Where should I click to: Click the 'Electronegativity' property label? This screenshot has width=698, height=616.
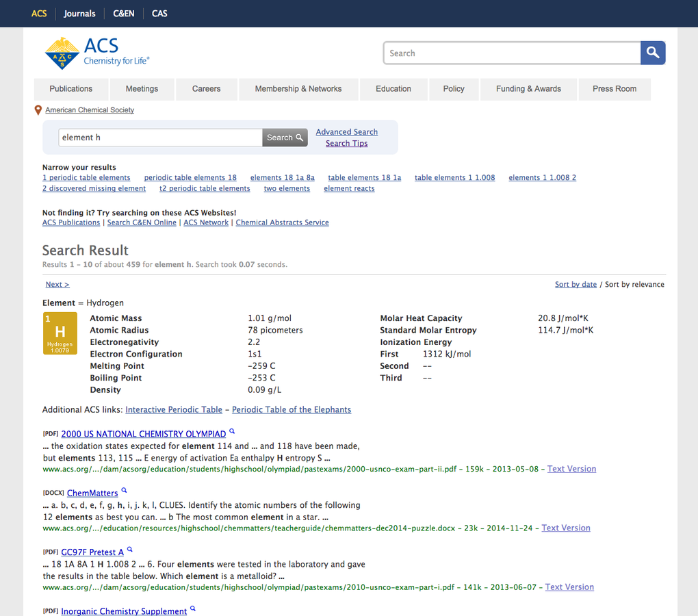click(x=124, y=342)
